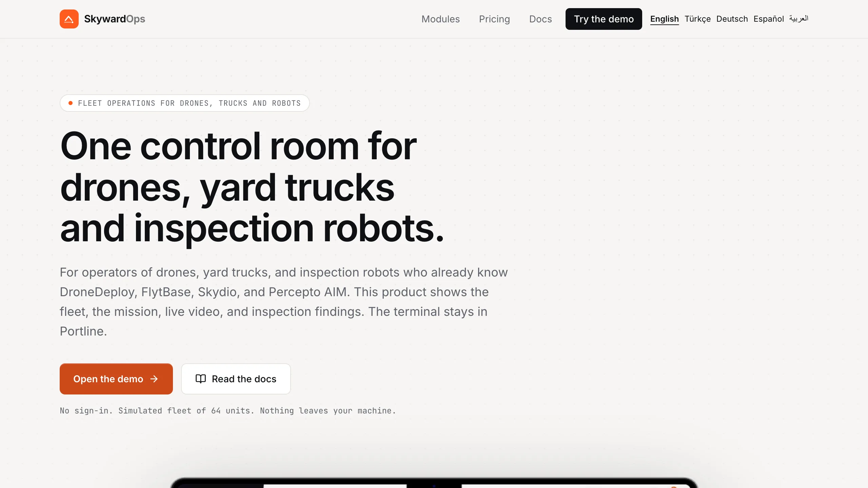
Task: Select English as the language
Action: pos(664,19)
